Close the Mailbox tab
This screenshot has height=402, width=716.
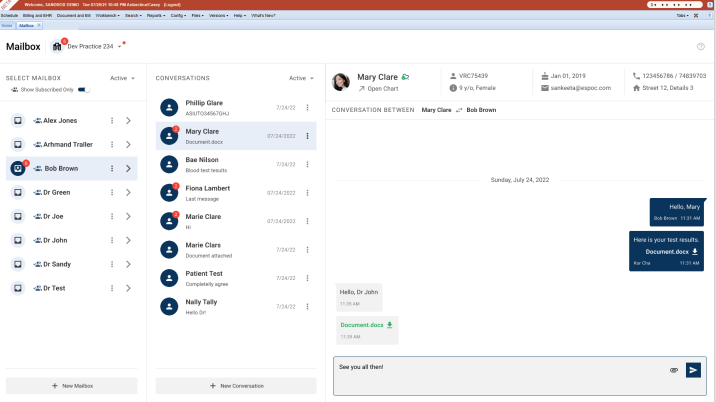pyautogui.click(x=39, y=25)
